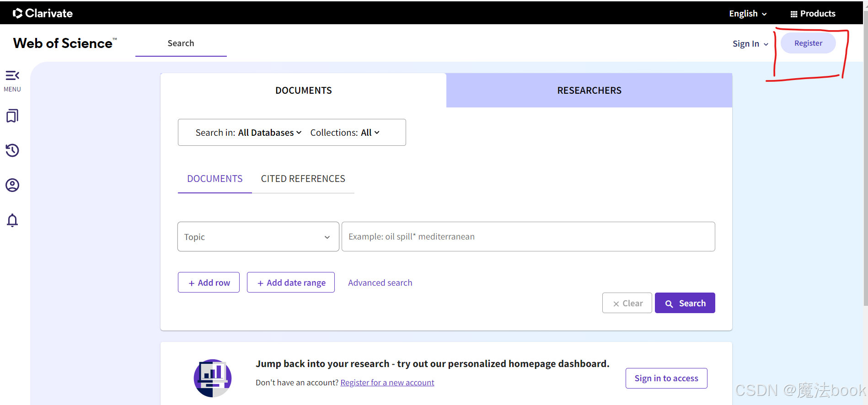Screen dimensions: 868x405
Task: Click the Register button
Action: [x=808, y=43]
